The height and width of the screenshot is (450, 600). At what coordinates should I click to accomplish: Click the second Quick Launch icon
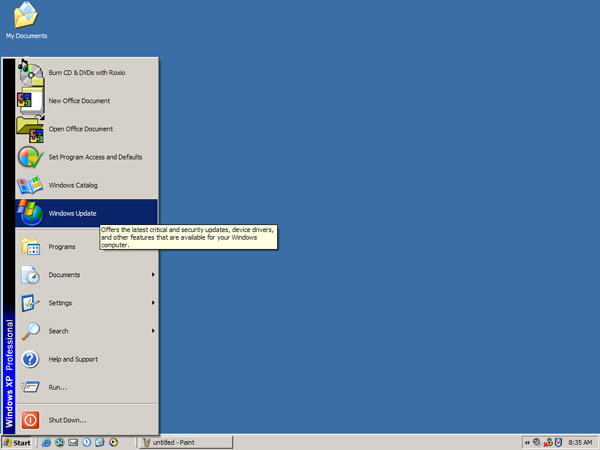coord(60,443)
